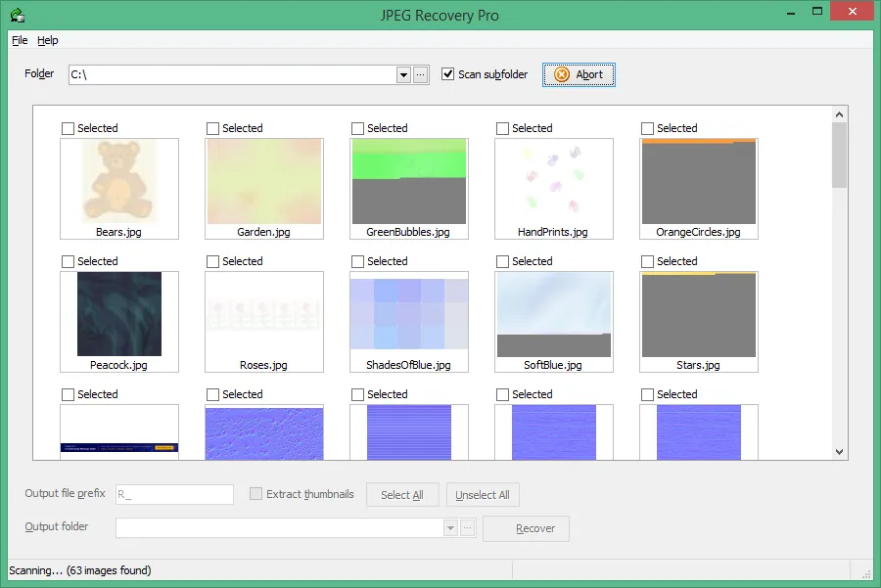This screenshot has height=588, width=881.
Task: Expand the Folder path dropdown
Action: (x=403, y=74)
